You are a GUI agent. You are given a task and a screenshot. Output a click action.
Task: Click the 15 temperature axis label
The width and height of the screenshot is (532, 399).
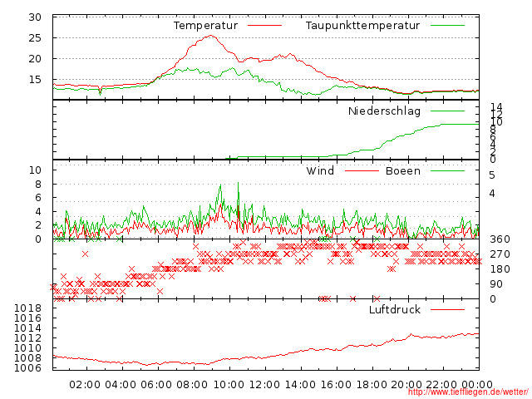pos(35,80)
